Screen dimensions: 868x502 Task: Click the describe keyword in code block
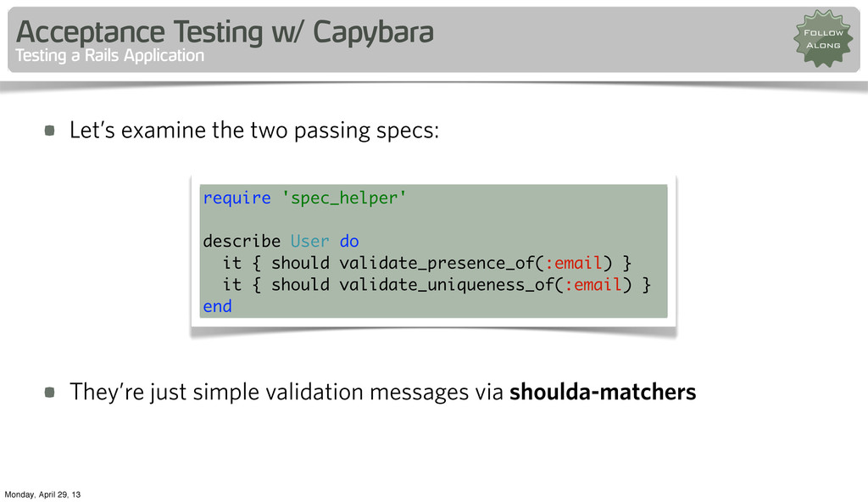pyautogui.click(x=242, y=241)
